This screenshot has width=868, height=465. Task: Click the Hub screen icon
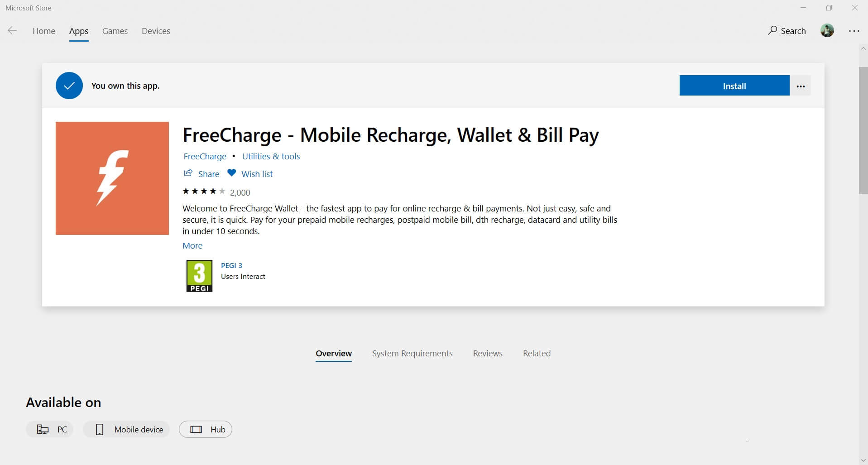point(196,429)
